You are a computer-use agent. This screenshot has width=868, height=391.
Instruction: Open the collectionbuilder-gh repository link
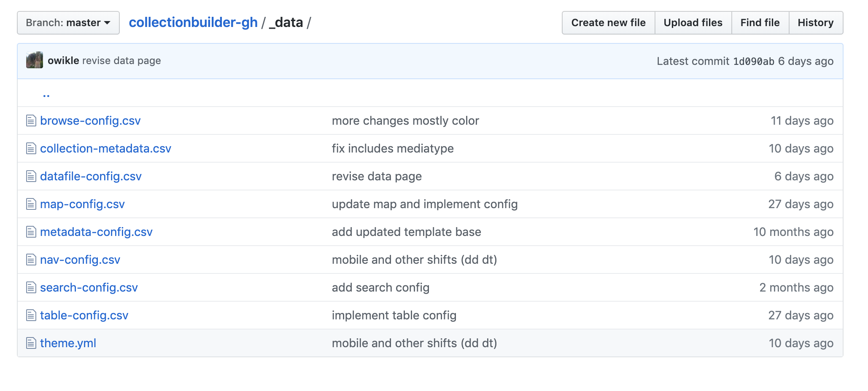pyautogui.click(x=193, y=22)
